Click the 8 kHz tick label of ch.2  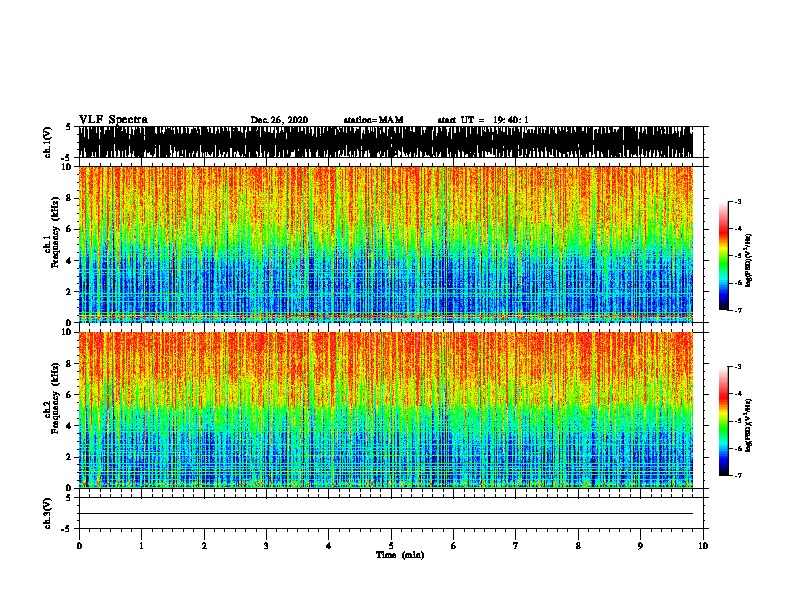70,364
